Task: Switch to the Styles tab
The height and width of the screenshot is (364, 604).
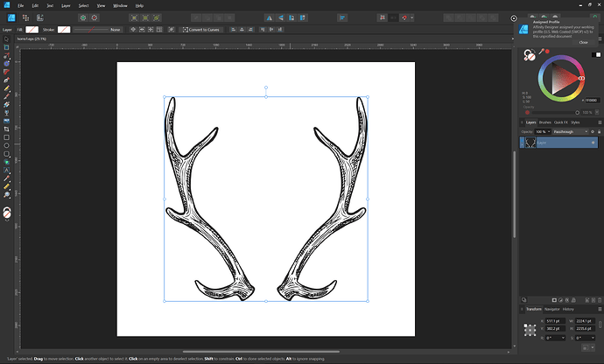Action: tap(575, 122)
